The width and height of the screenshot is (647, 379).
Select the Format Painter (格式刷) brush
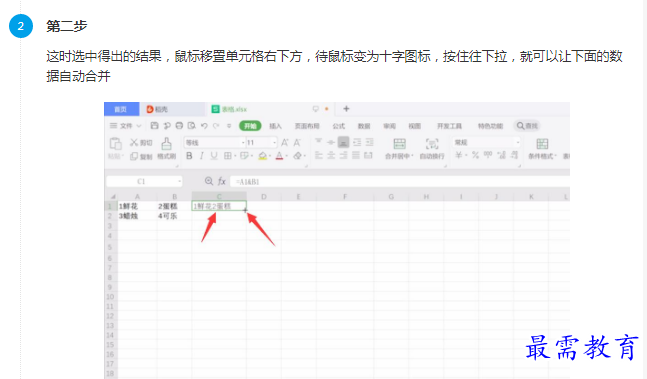[x=166, y=148]
